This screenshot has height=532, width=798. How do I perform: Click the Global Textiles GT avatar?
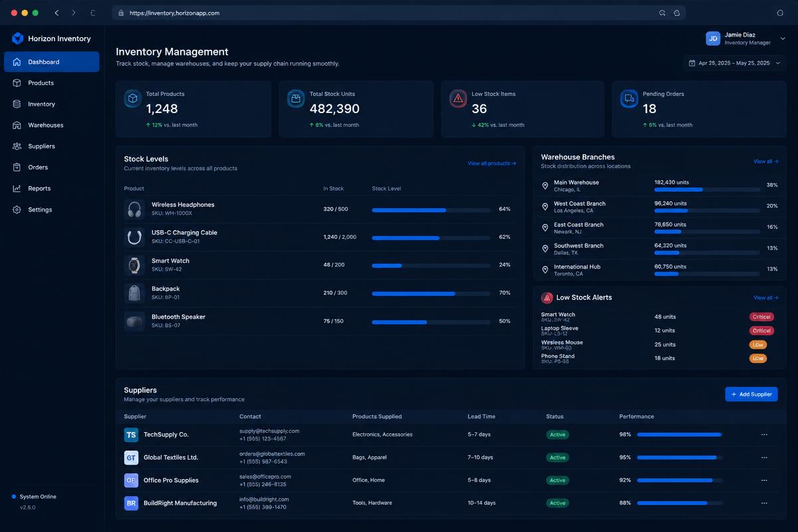click(x=131, y=458)
